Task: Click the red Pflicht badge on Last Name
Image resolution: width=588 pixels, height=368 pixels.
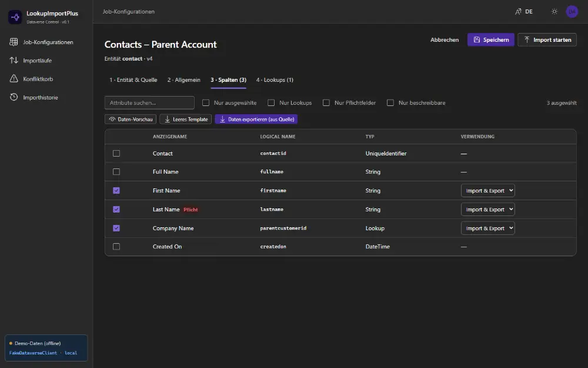Action: point(191,210)
